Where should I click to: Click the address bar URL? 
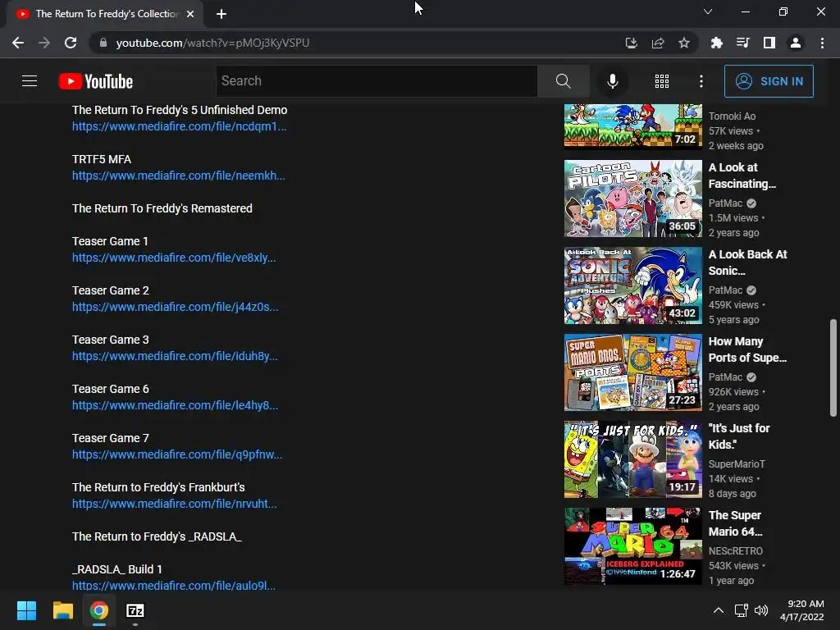[212, 43]
